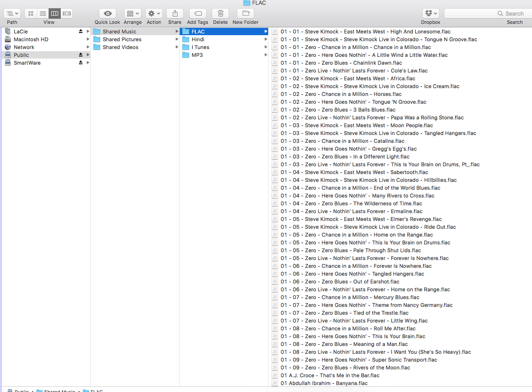This screenshot has width=532, height=392.
Task: Click the Network globe icon
Action: click(8, 47)
